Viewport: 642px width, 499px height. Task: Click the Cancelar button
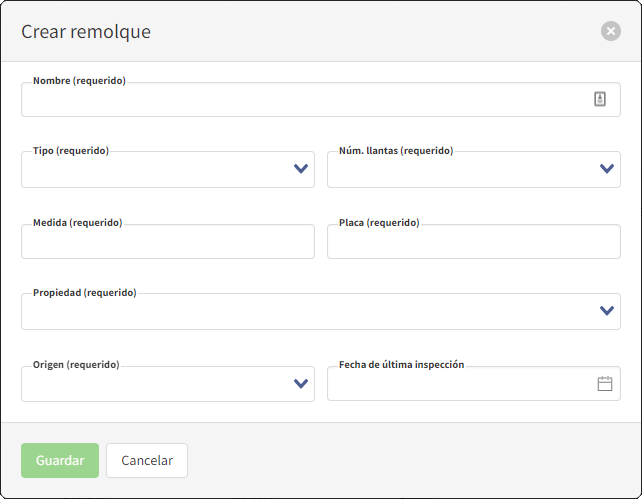click(x=147, y=460)
